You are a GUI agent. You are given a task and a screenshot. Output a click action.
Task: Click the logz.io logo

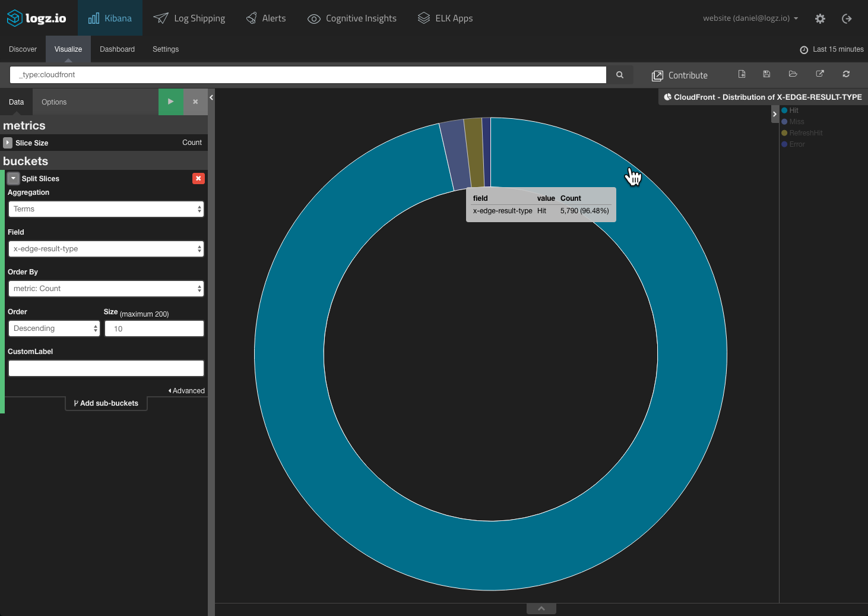point(36,18)
